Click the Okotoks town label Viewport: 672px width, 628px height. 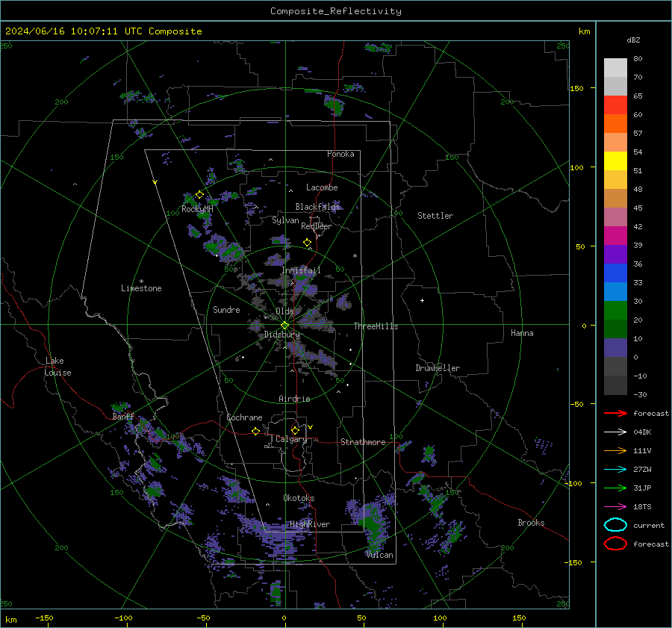(x=299, y=498)
